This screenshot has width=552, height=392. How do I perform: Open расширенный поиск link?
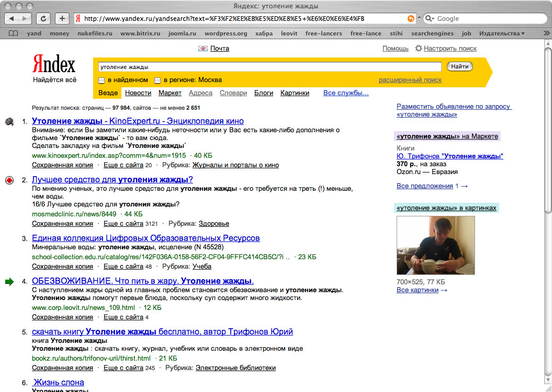[x=410, y=80]
